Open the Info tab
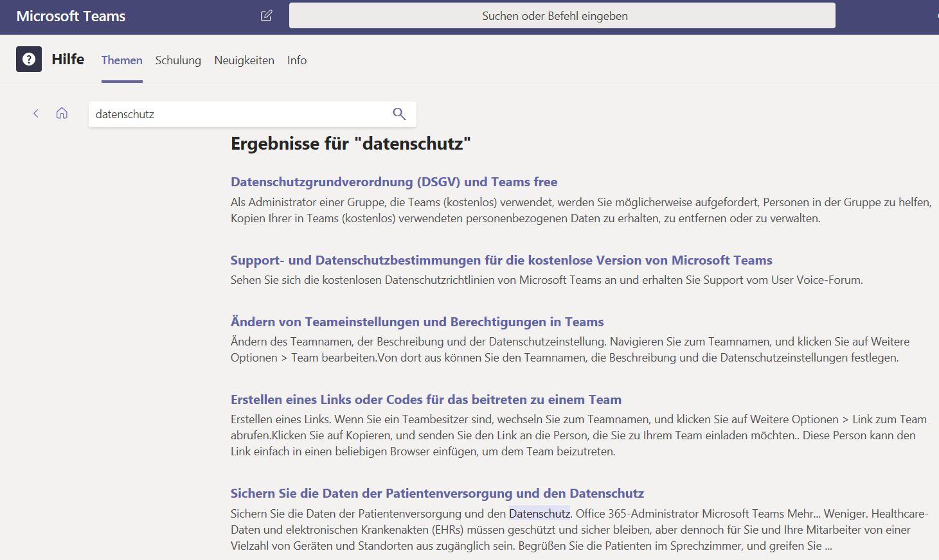The image size is (939, 560). pyautogui.click(x=297, y=60)
